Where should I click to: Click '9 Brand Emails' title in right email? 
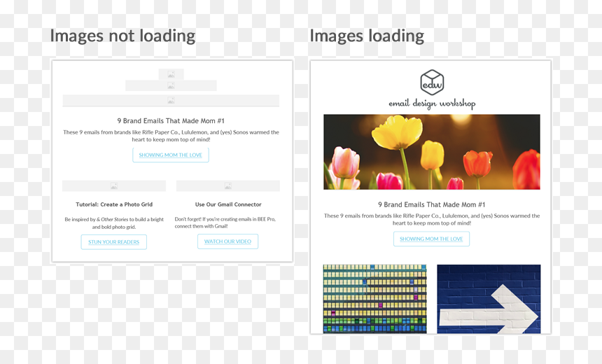point(431,204)
